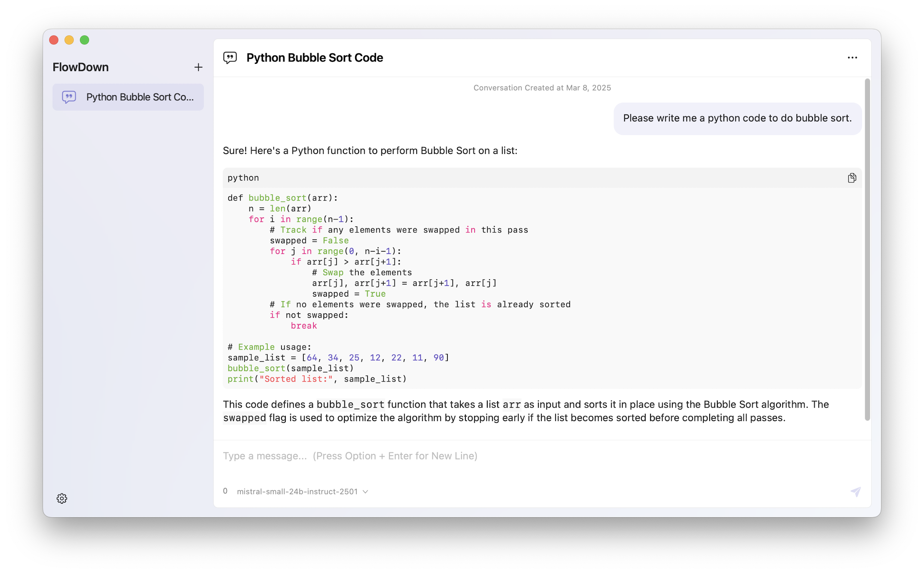Select Python Bubble Sort conversation in sidebar
Screen dimensions: 924x574
pos(128,97)
